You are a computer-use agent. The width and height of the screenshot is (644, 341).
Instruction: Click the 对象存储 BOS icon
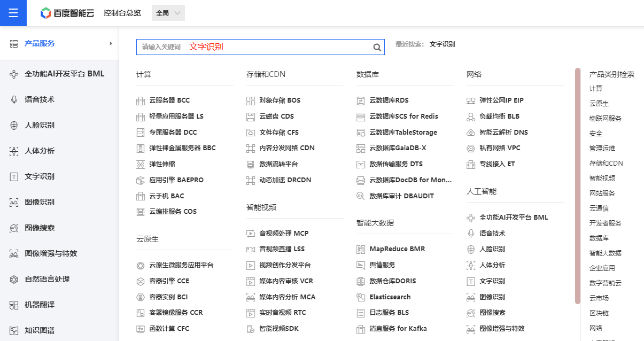(251, 100)
